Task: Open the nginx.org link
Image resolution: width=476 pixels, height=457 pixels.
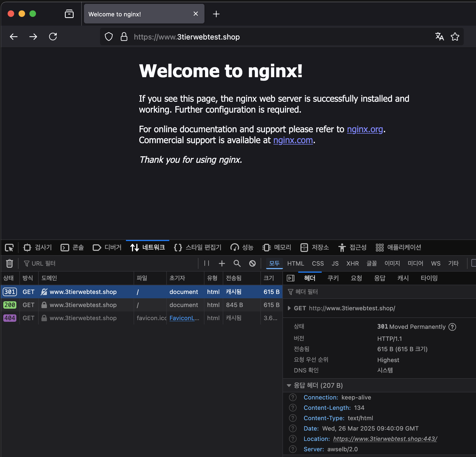Action: click(365, 129)
